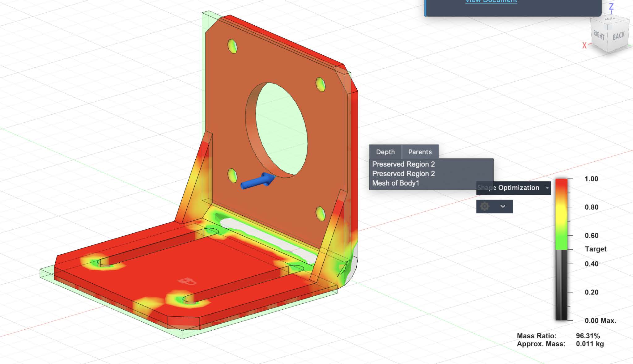Image resolution: width=633 pixels, height=364 pixels.
Task: Select the first Preserved Region 2 entry
Action: (403, 164)
